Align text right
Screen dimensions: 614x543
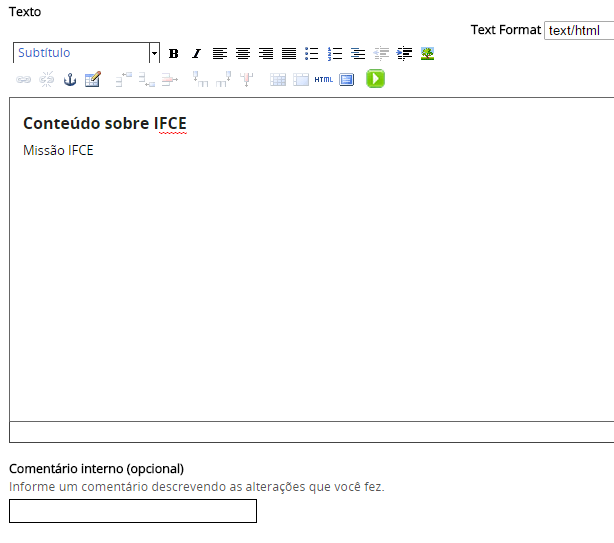click(266, 53)
